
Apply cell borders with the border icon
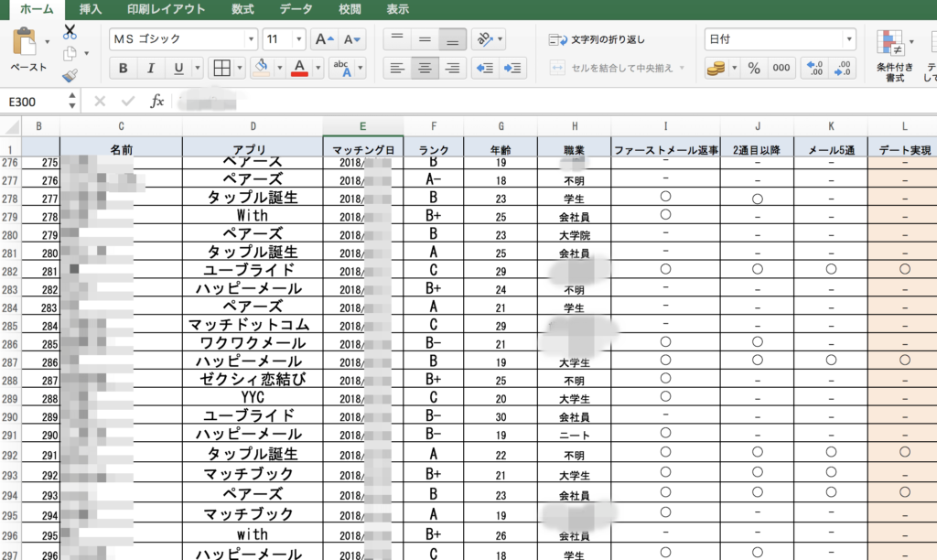(x=221, y=68)
